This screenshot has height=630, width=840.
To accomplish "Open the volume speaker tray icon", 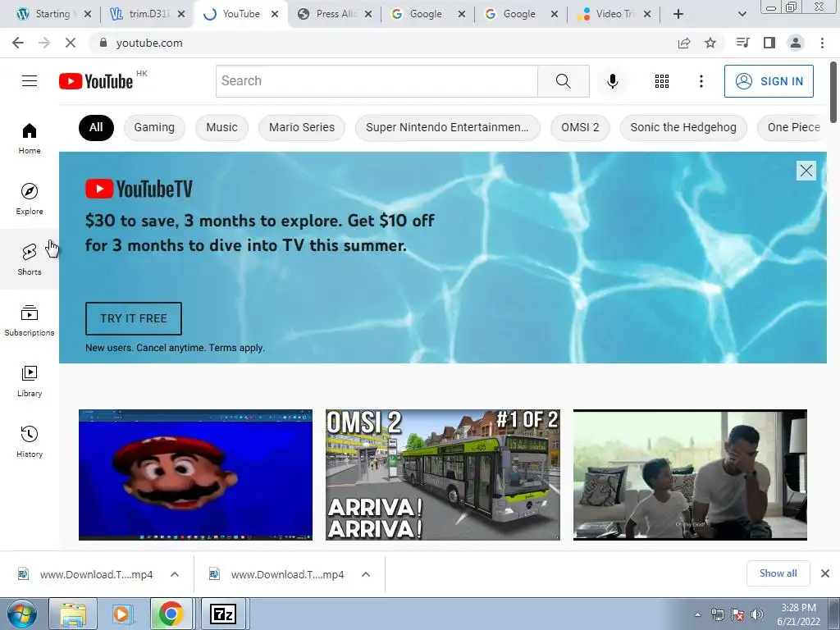I will tap(757, 614).
